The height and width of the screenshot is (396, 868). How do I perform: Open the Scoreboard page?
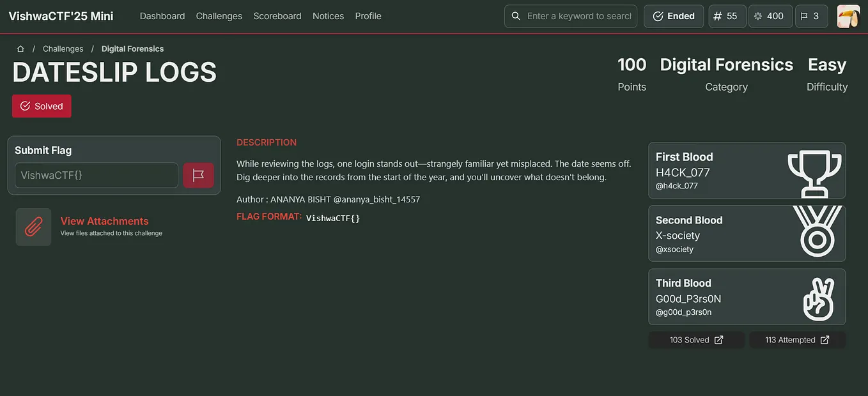click(x=277, y=15)
